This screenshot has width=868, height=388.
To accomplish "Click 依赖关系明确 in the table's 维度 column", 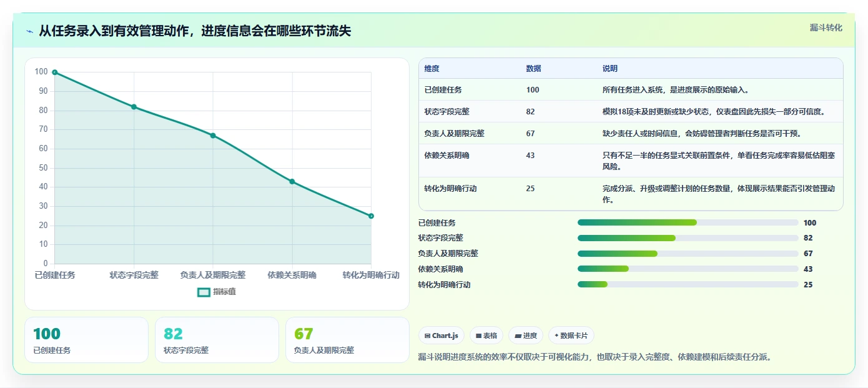I will coord(447,156).
